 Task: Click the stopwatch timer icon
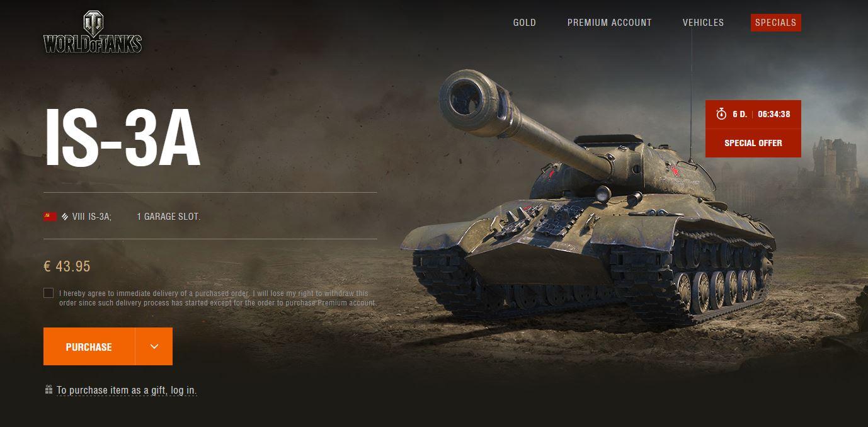(x=721, y=115)
